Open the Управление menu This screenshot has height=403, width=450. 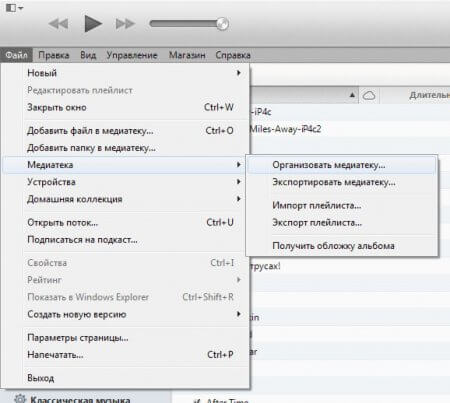pos(132,55)
